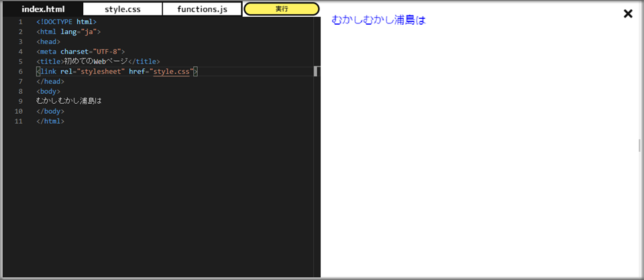Click line number 6 in gutter
Viewport: 644px width, 280px height.
click(21, 72)
